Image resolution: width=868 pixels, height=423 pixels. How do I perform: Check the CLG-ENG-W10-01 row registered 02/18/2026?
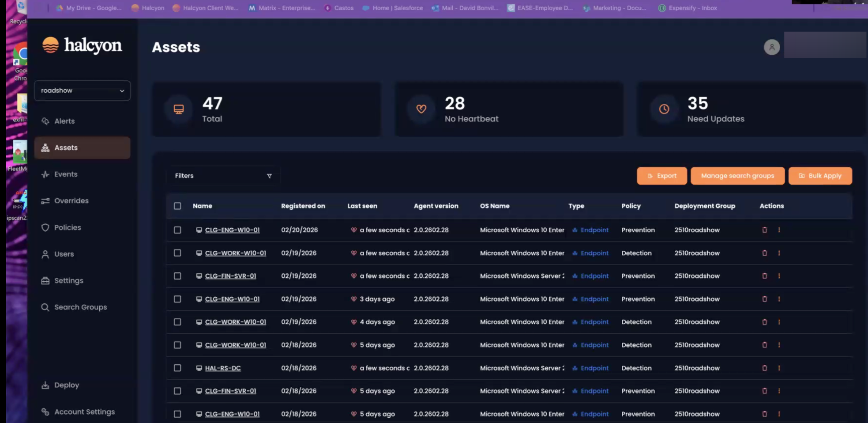(x=177, y=414)
